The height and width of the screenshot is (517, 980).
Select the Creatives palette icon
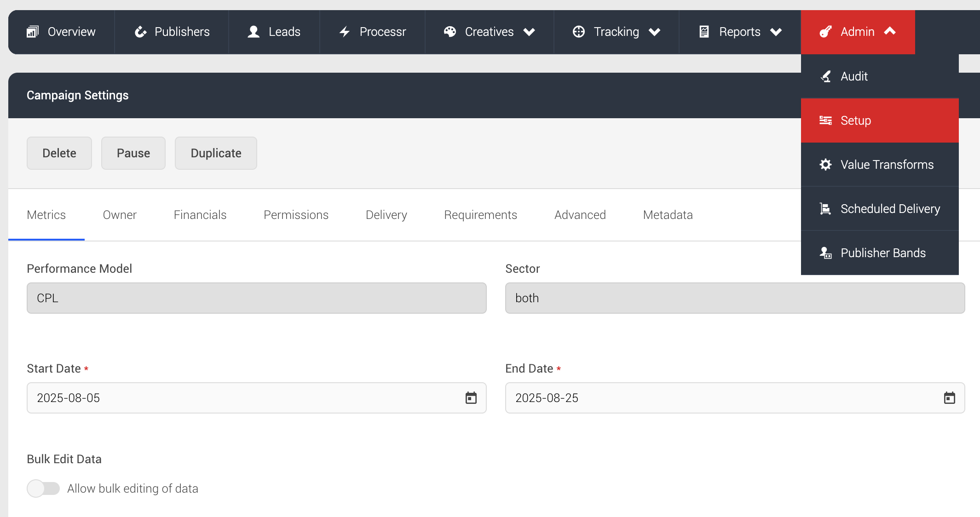pyautogui.click(x=450, y=31)
